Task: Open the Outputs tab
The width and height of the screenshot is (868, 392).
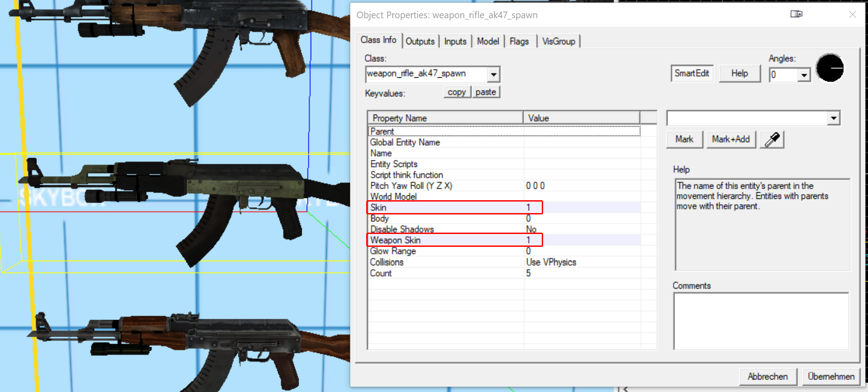Action: click(420, 41)
